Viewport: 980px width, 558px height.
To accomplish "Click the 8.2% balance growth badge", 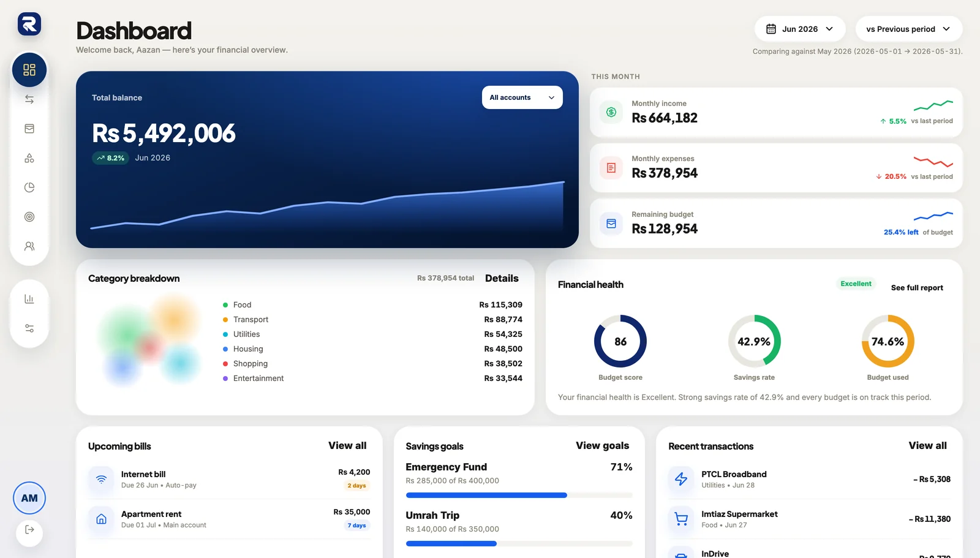I will coord(110,158).
